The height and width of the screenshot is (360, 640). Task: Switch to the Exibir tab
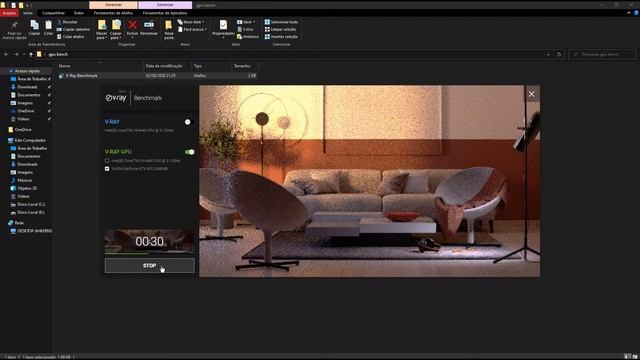(79, 13)
